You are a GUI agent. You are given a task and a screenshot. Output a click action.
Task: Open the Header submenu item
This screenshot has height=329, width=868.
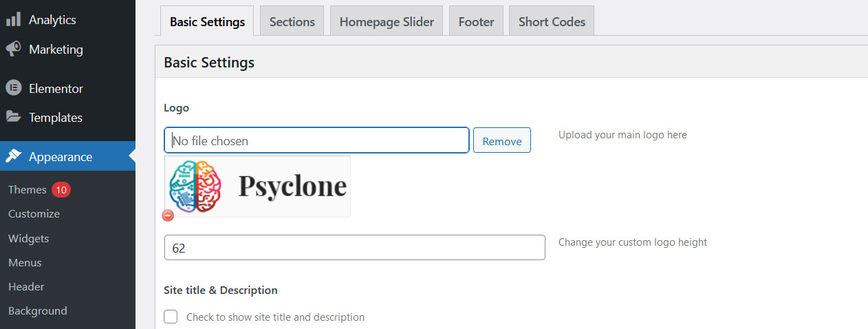pos(26,286)
